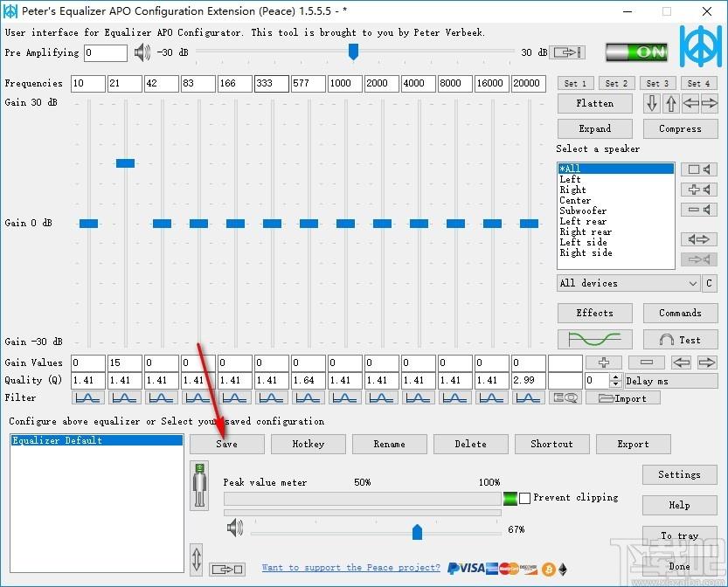Open the support Peace project link
Screen dimensions: 728x587
[x=351, y=567]
